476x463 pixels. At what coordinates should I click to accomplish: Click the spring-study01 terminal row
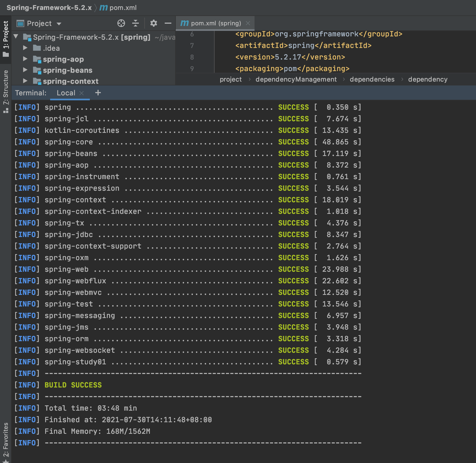[x=188, y=362]
